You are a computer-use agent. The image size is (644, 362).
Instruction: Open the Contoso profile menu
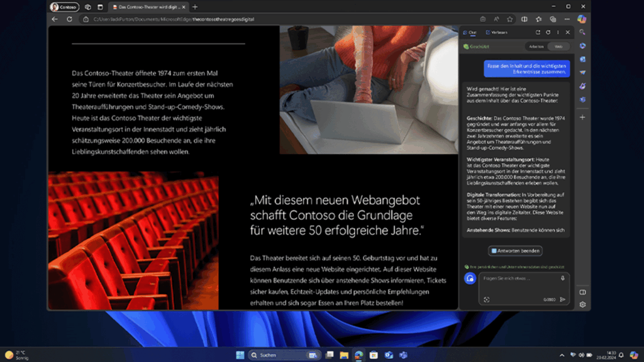coord(64,7)
